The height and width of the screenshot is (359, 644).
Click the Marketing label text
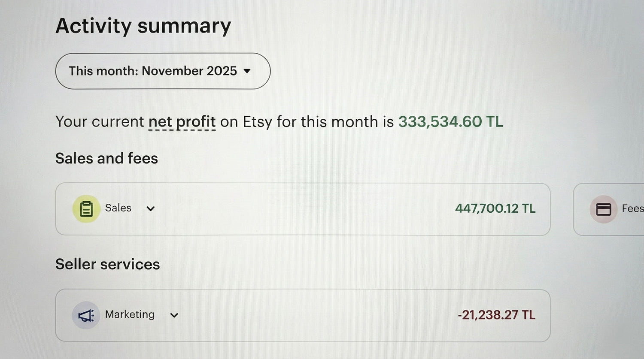coord(130,314)
